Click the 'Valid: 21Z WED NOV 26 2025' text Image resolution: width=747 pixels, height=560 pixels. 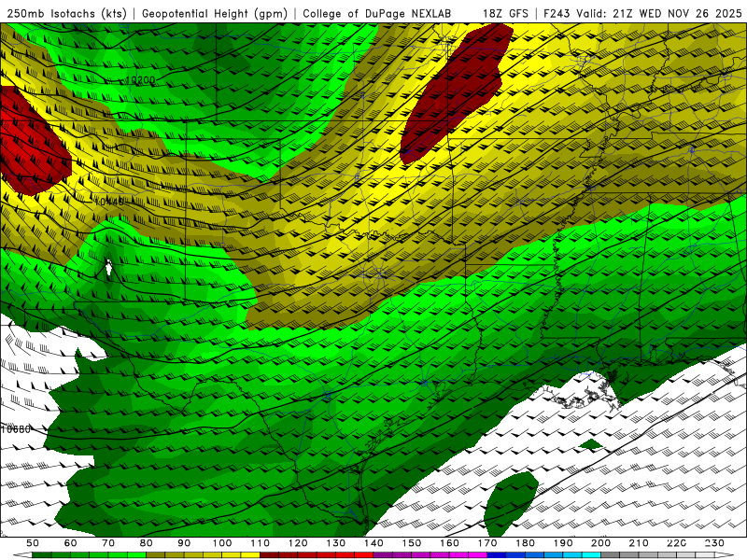pos(659,13)
